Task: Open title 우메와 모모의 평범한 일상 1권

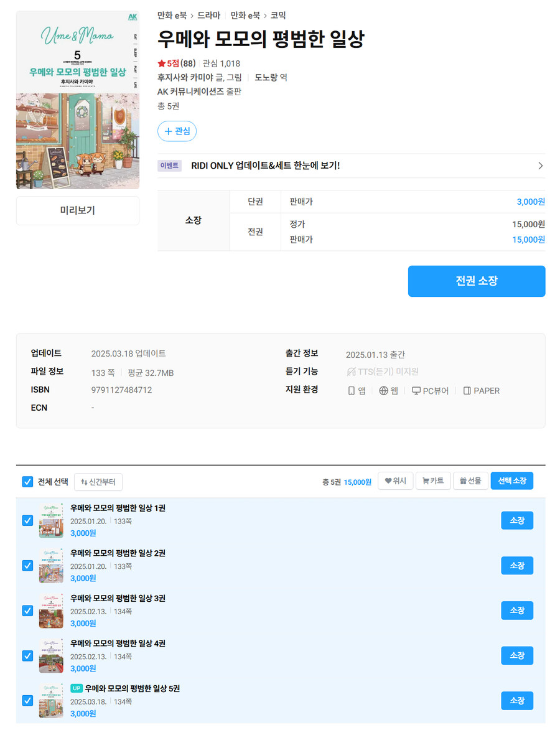Action: [118, 508]
